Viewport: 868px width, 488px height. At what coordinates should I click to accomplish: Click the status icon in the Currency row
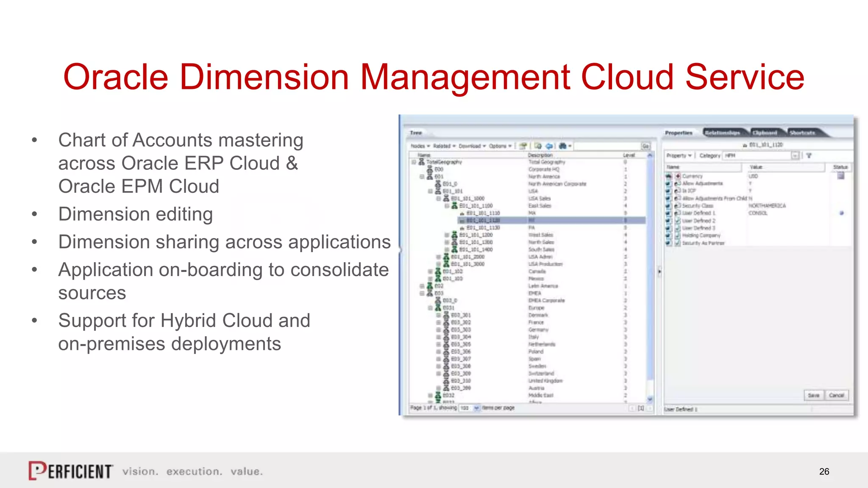[841, 176]
